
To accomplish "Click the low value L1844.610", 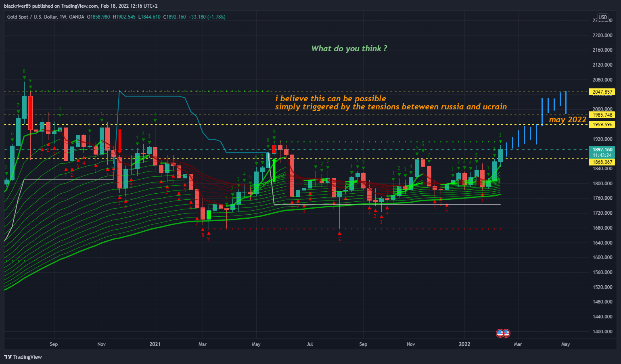I will 149,17.
